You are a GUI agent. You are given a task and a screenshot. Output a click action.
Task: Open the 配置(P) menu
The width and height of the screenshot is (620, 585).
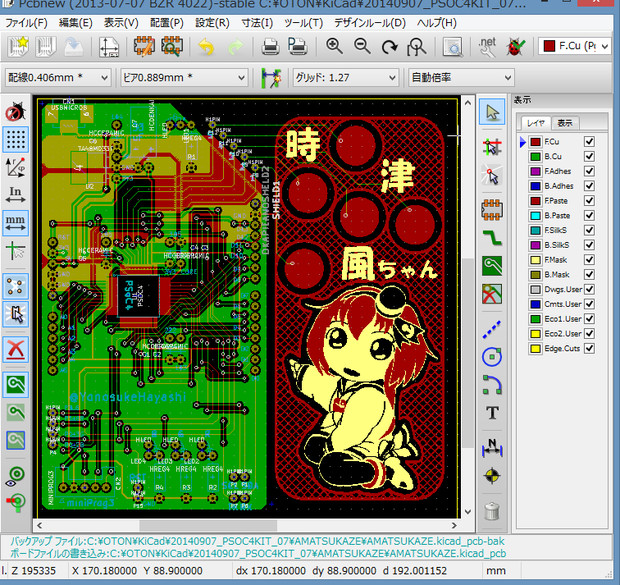167,23
